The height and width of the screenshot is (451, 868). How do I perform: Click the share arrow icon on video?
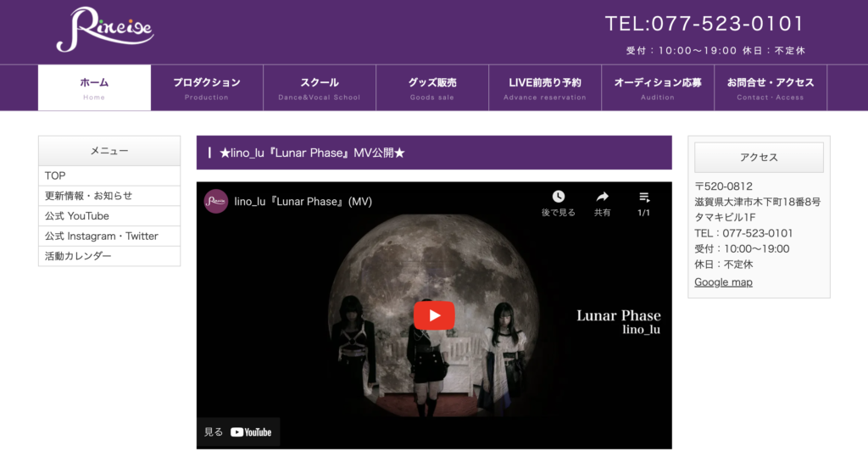[603, 197]
